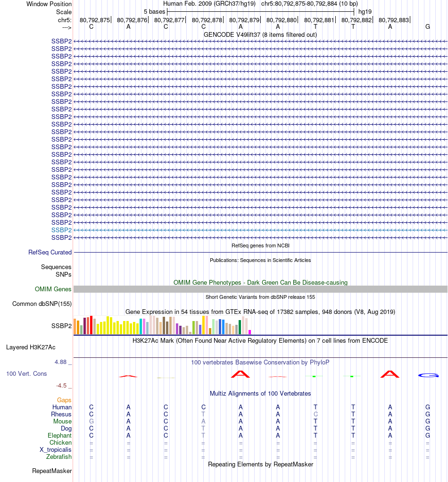Open the Layered H3K27Ac track label
The height and width of the screenshot is (482, 448).
point(31,347)
